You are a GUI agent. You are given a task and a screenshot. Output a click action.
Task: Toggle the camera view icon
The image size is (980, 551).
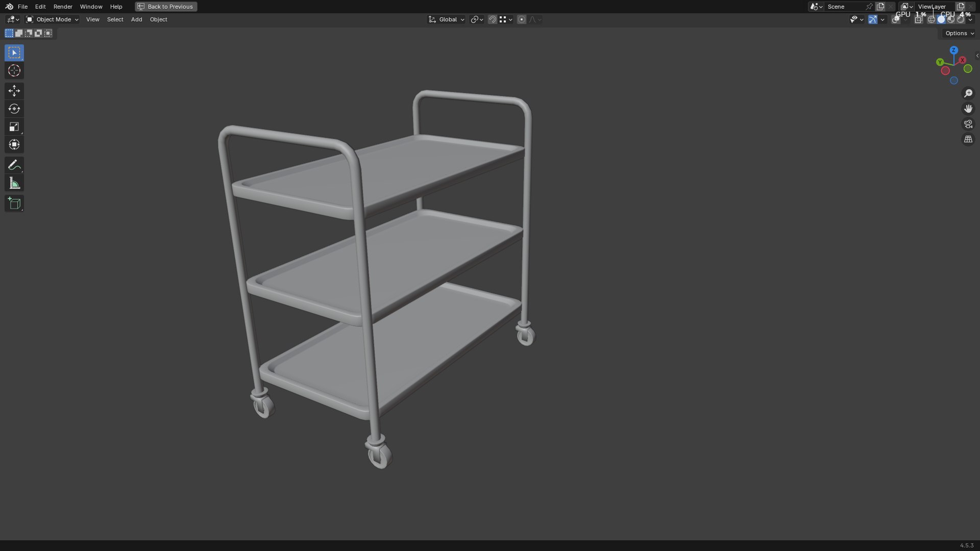coord(968,124)
